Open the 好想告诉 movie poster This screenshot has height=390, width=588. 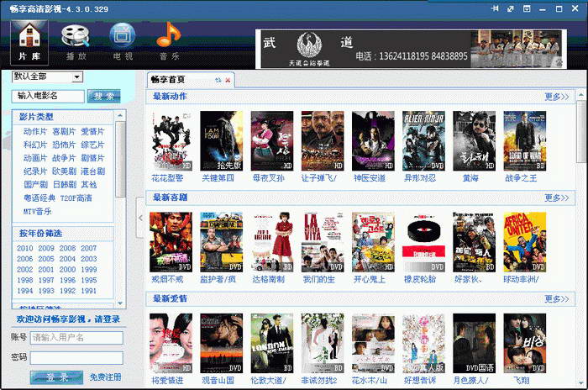tap(423, 344)
